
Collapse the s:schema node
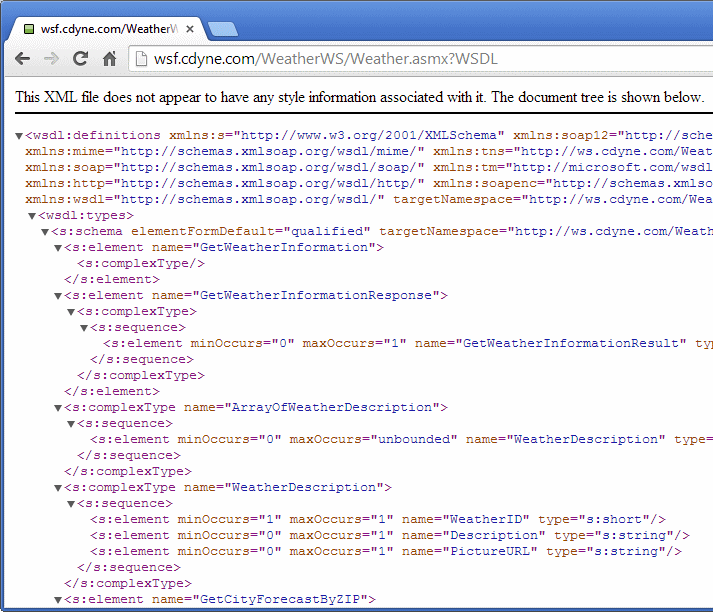point(45,232)
